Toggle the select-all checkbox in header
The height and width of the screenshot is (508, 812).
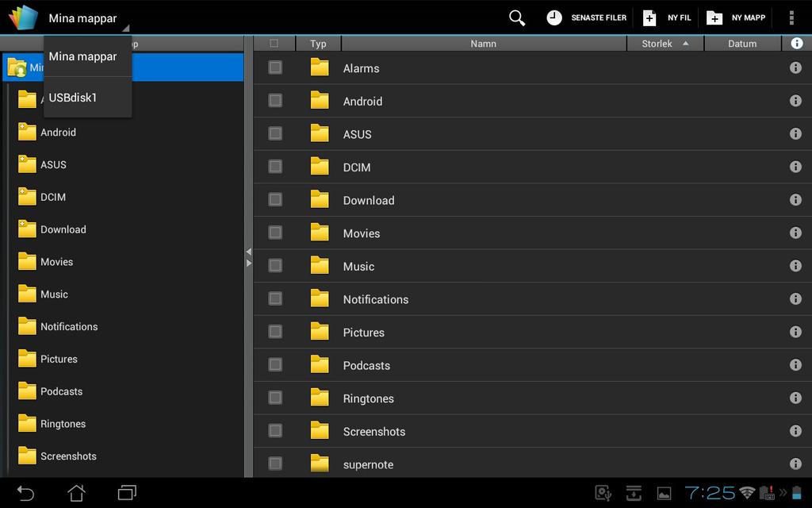[274, 44]
